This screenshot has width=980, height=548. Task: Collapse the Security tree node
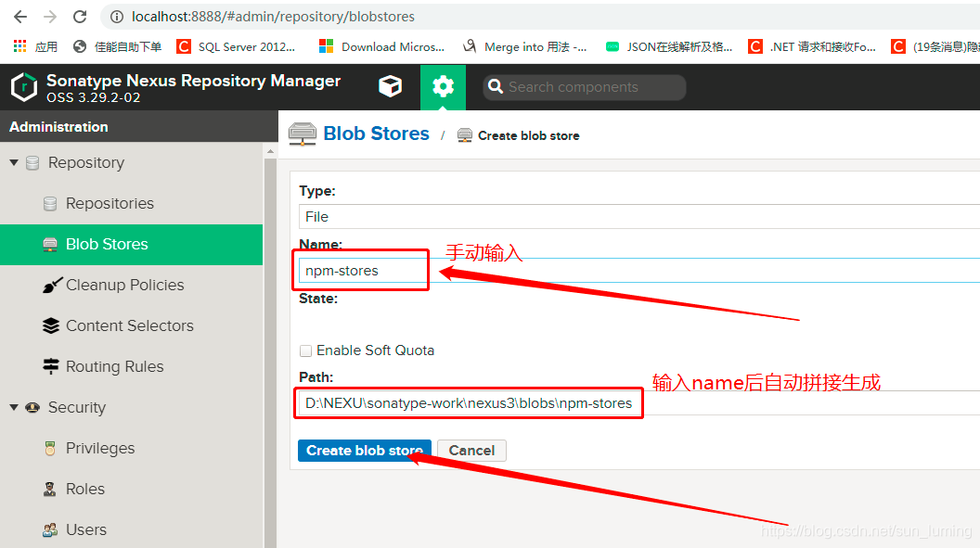click(x=14, y=407)
